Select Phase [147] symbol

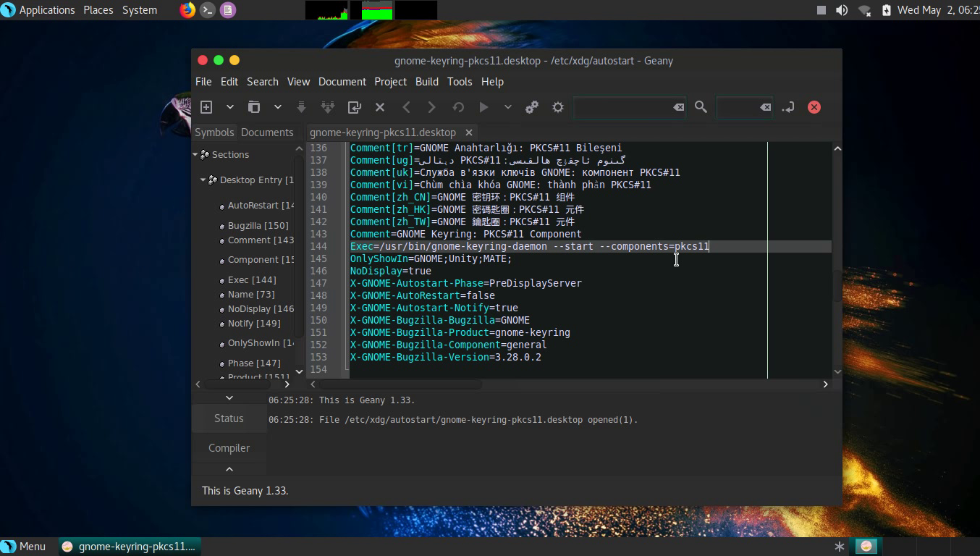point(254,363)
